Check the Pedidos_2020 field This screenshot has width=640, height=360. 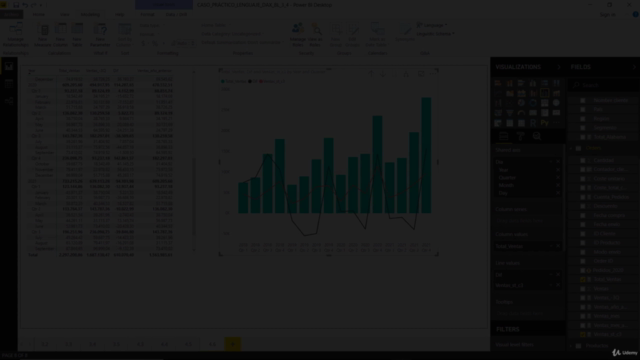(x=583, y=270)
